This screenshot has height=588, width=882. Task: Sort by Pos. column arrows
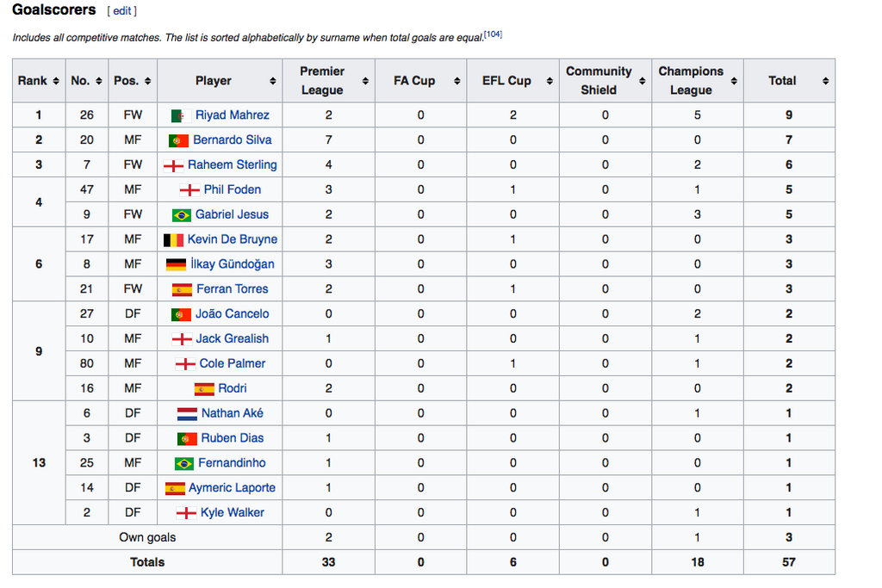(x=147, y=81)
